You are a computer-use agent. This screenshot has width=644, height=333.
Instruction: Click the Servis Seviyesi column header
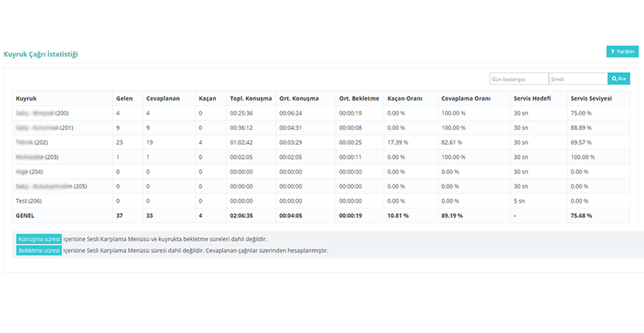pyautogui.click(x=591, y=99)
